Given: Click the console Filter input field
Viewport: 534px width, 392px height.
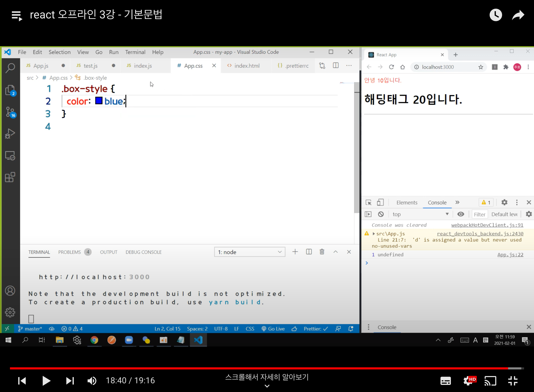Looking at the screenshot, I should pos(479,214).
